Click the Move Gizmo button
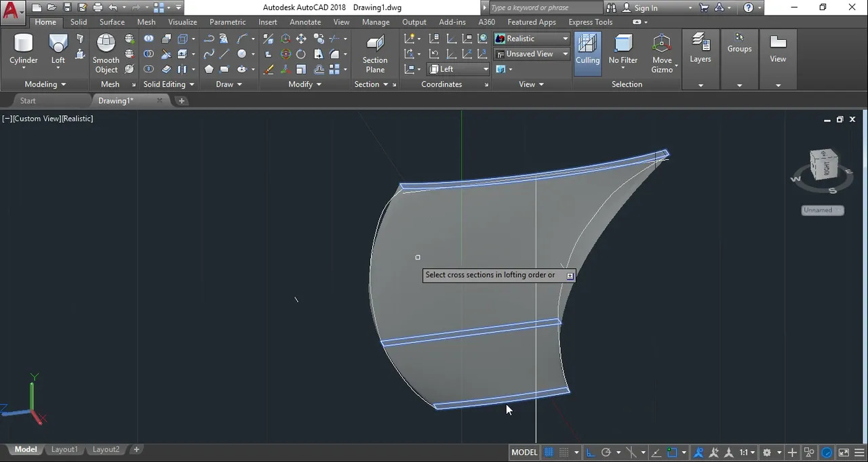Image resolution: width=868 pixels, height=462 pixels. 662,53
